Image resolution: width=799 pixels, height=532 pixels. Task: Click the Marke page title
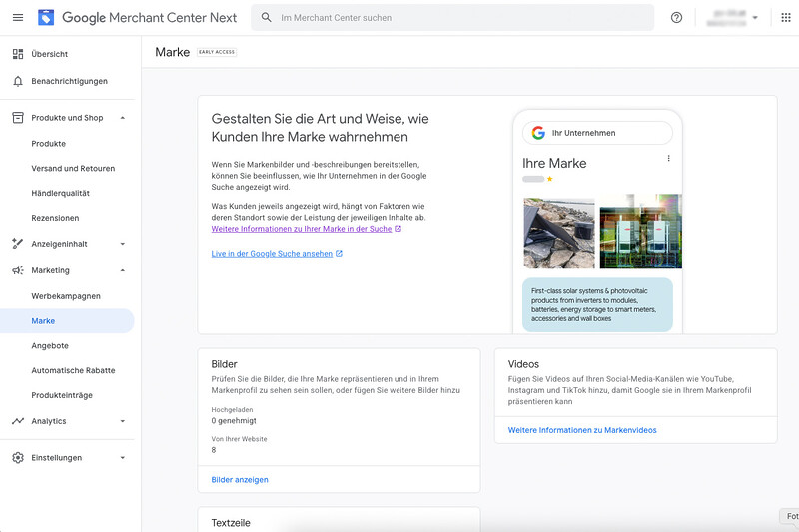[172, 52]
